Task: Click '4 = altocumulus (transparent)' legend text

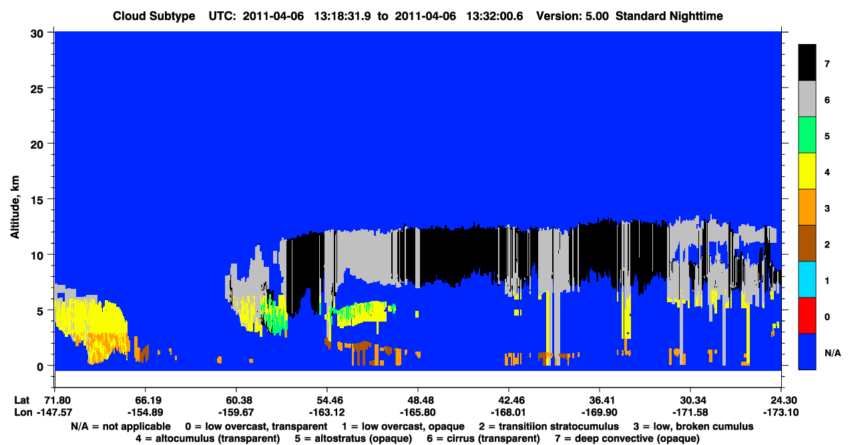Action: [x=208, y=439]
